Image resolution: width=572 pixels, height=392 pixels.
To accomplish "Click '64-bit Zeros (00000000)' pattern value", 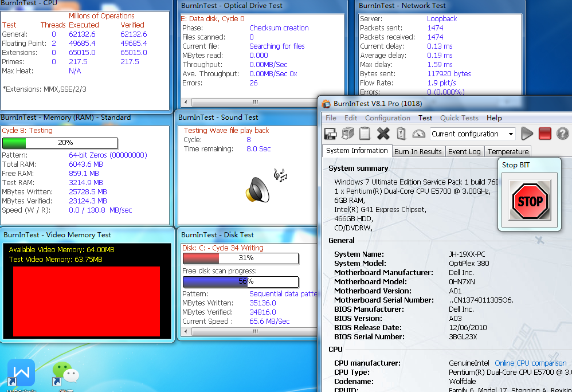I will tap(108, 155).
